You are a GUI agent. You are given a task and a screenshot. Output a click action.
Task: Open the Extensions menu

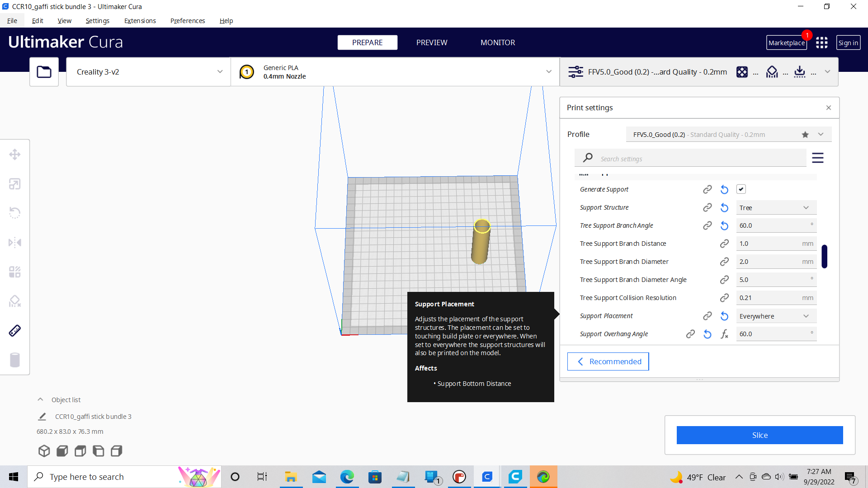coord(140,21)
